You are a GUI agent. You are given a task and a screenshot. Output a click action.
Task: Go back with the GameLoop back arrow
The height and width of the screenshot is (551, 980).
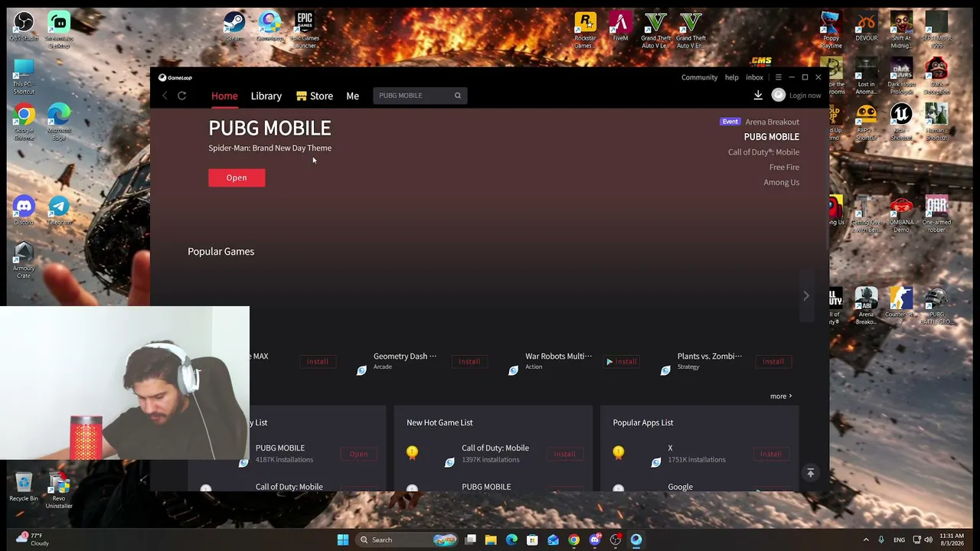pyautogui.click(x=165, y=96)
